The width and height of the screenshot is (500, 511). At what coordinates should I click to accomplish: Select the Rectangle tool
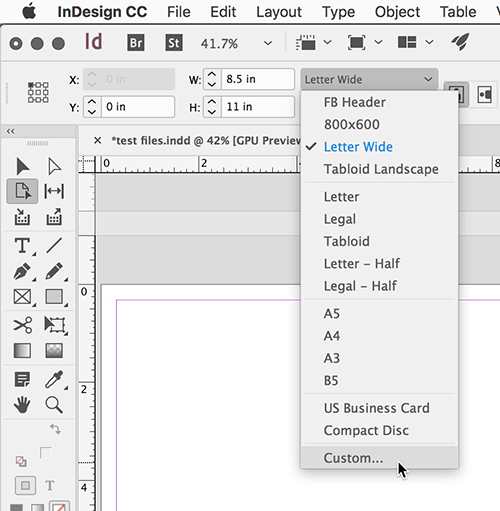(x=54, y=297)
